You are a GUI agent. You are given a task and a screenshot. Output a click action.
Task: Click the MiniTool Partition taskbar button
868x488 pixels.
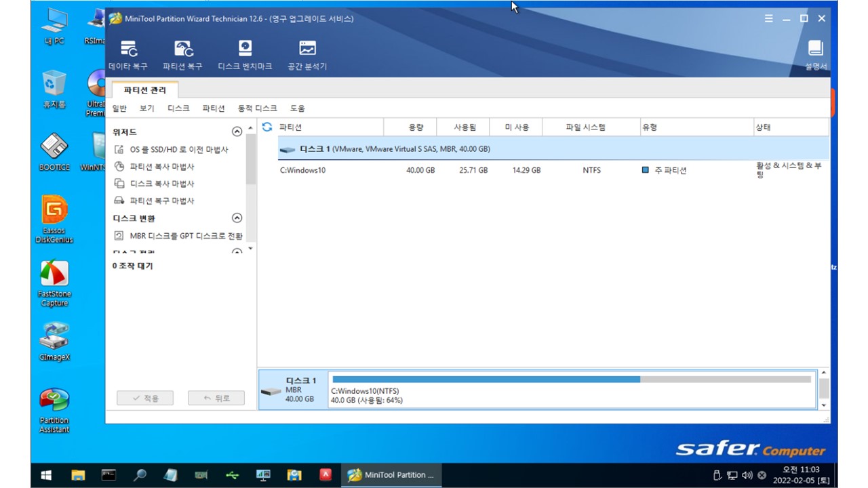(391, 474)
